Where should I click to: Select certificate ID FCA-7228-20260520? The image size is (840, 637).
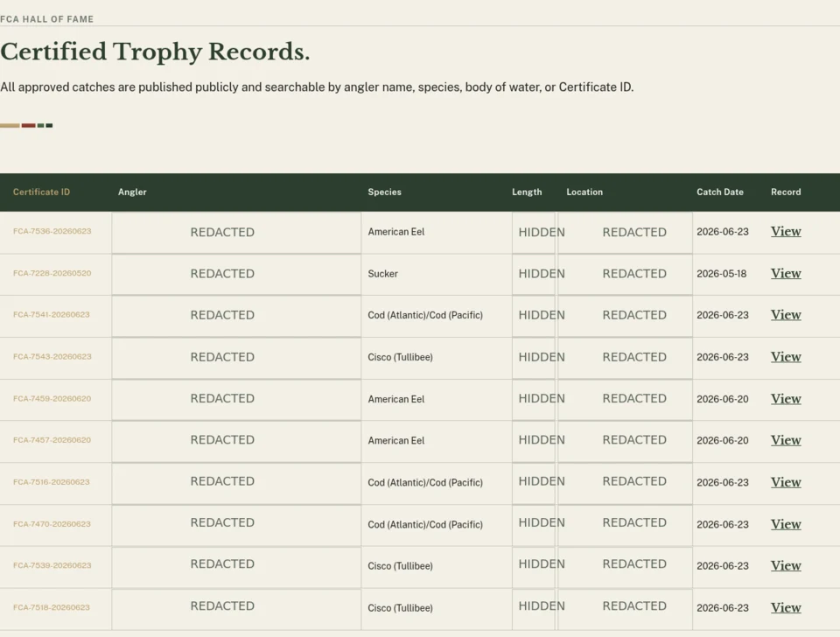[52, 273]
